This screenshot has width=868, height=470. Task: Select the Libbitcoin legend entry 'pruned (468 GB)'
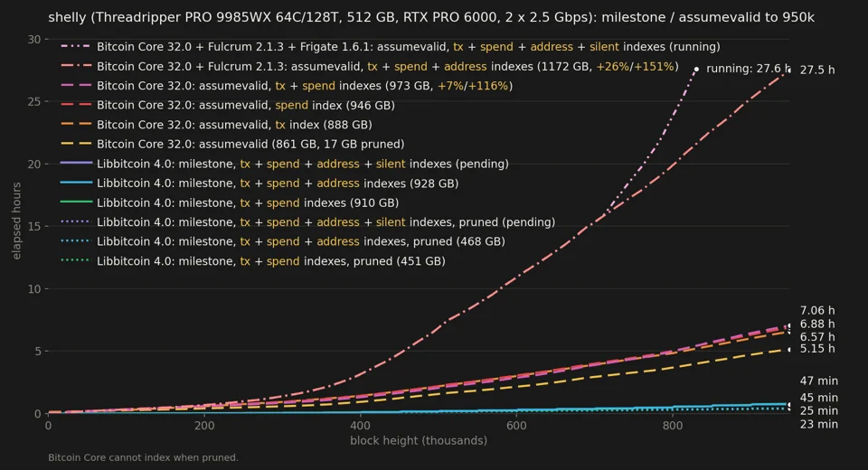(x=282, y=241)
